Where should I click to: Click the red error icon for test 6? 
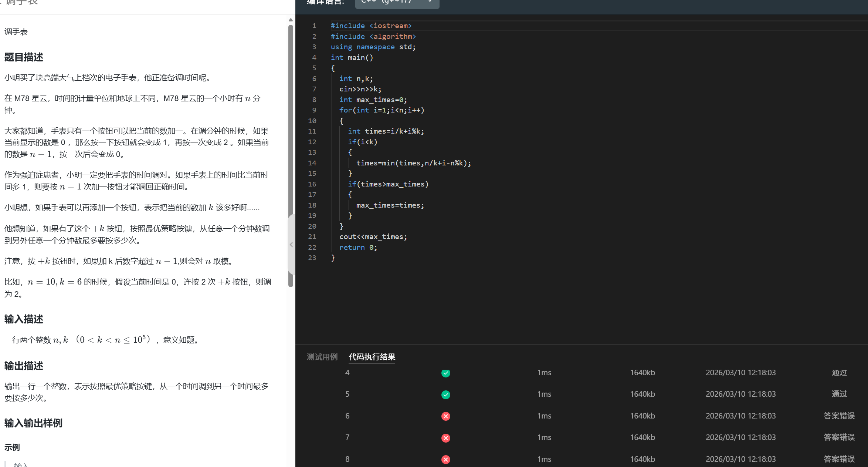click(x=445, y=416)
